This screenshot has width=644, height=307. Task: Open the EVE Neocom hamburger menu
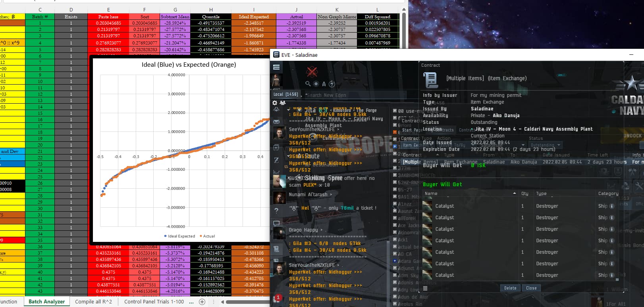pyautogui.click(x=276, y=67)
